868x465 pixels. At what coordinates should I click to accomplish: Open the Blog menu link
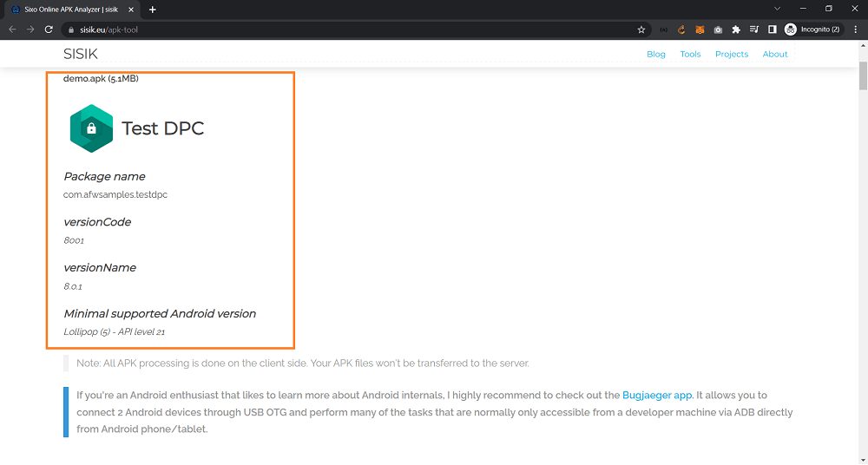click(x=656, y=55)
